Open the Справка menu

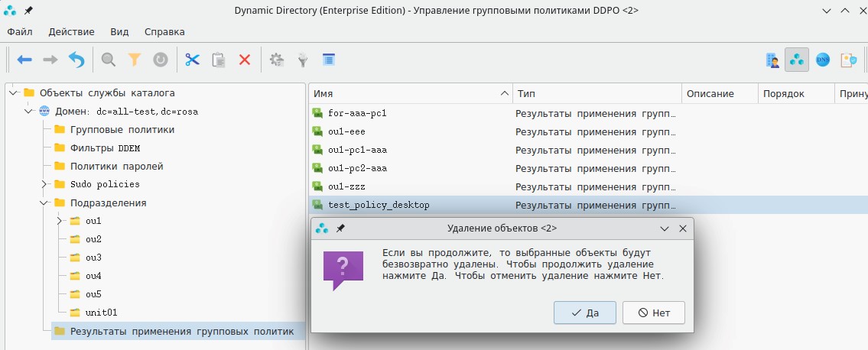coord(164,31)
